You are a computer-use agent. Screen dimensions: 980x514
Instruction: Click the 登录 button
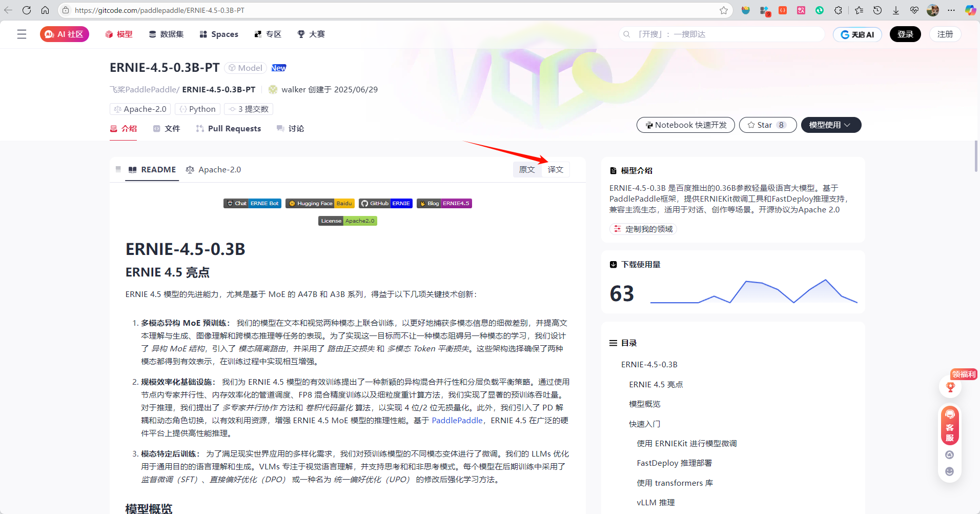[x=905, y=34]
